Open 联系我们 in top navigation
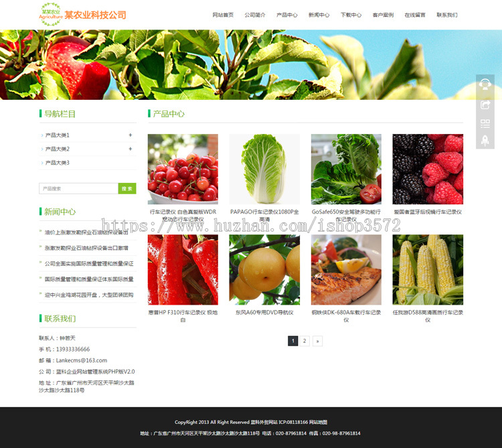The width and height of the screenshot is (502, 448). [447, 15]
